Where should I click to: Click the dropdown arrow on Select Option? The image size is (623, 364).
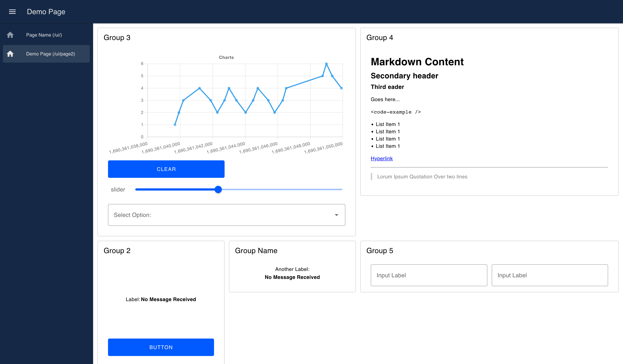click(x=336, y=215)
